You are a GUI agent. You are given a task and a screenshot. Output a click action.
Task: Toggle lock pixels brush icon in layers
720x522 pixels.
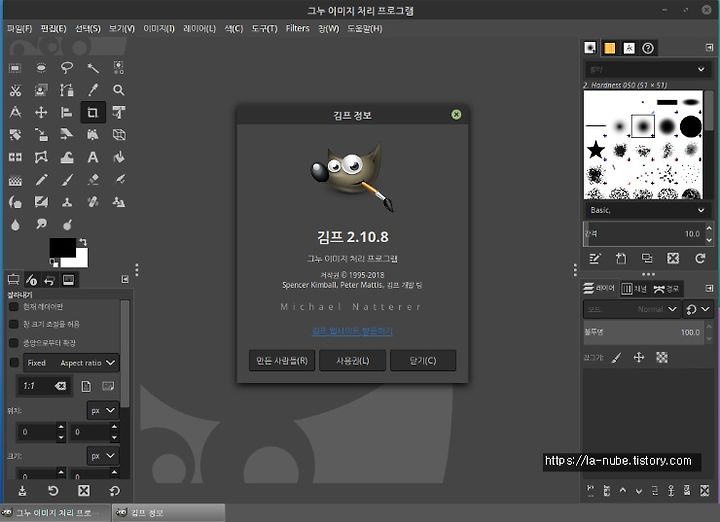coord(616,357)
